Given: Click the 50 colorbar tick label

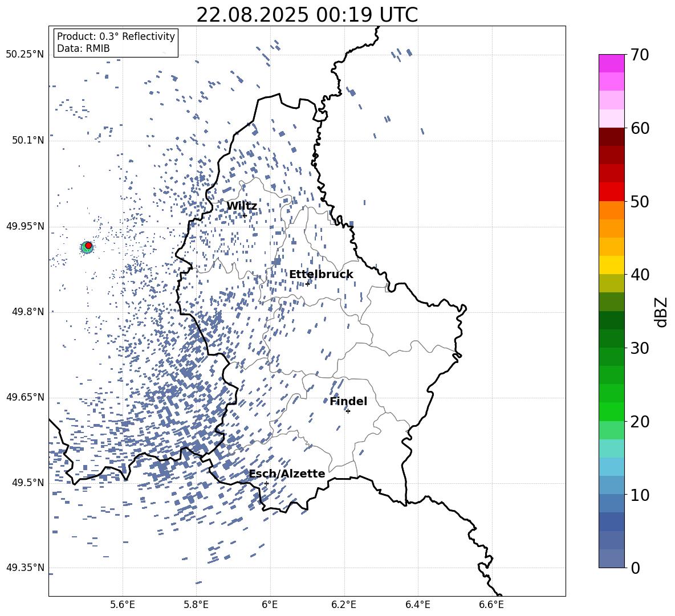Looking at the screenshot, I should (640, 201).
